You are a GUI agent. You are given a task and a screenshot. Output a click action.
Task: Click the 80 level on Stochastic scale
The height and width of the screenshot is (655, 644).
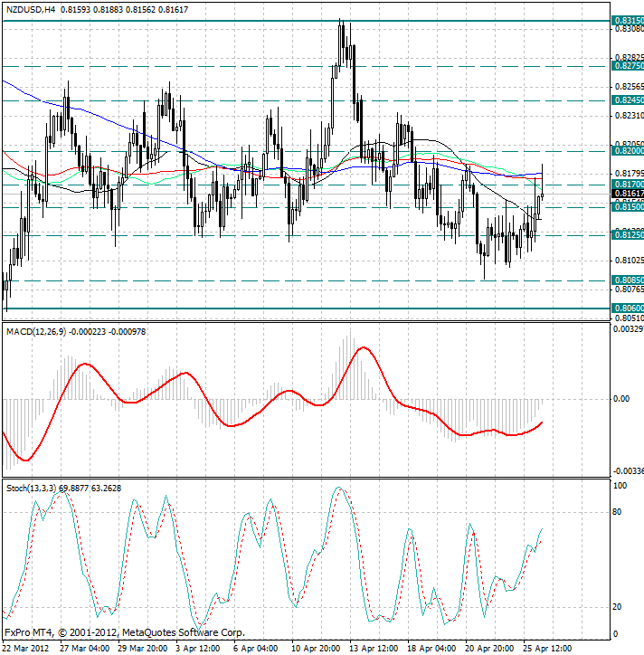[619, 512]
